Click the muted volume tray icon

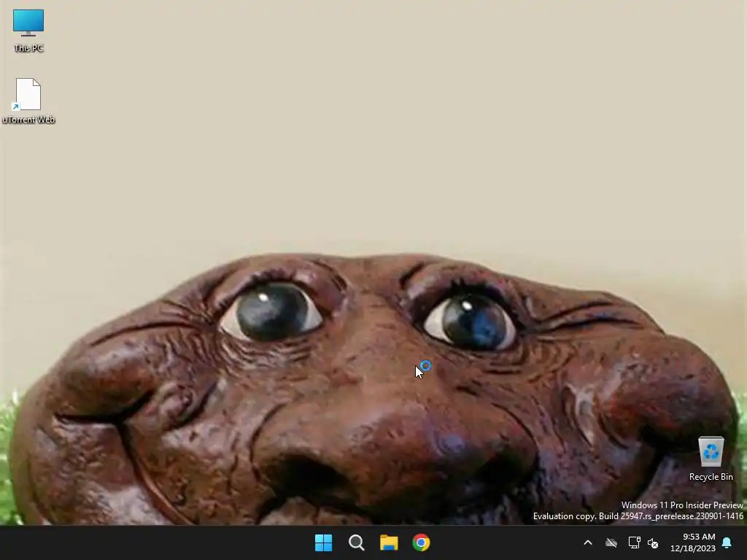pyautogui.click(x=653, y=542)
